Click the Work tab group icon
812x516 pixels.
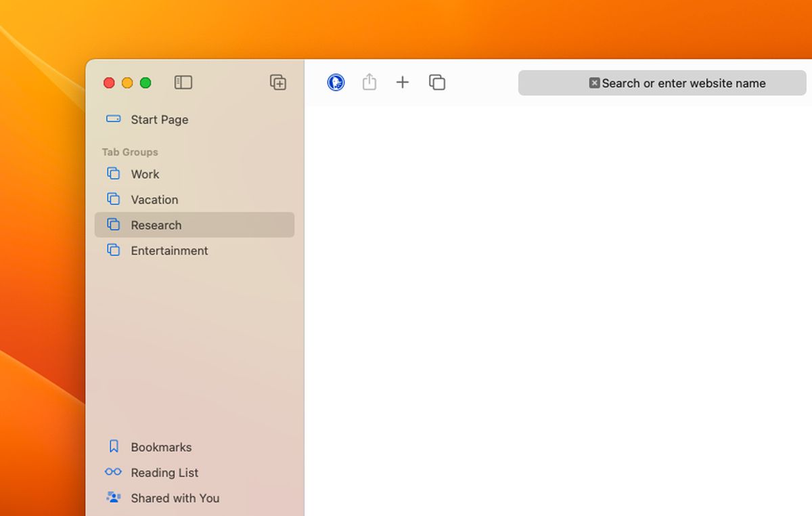113,174
